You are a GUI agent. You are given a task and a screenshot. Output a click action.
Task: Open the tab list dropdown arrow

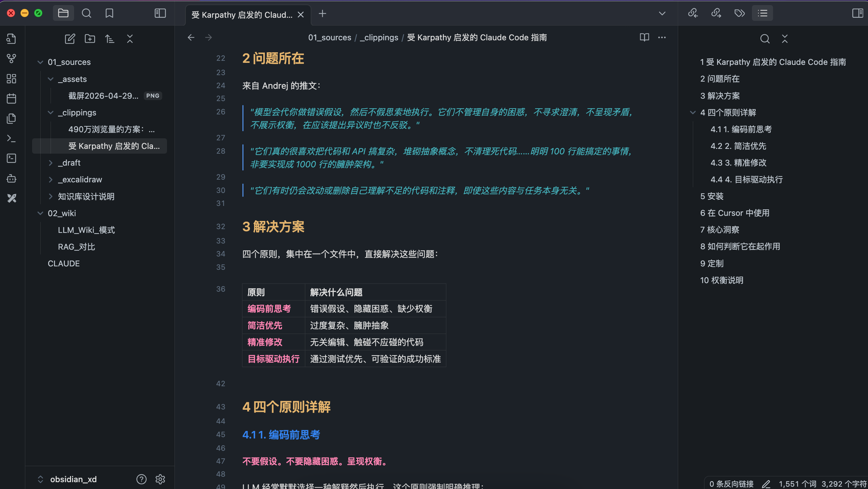(662, 13)
